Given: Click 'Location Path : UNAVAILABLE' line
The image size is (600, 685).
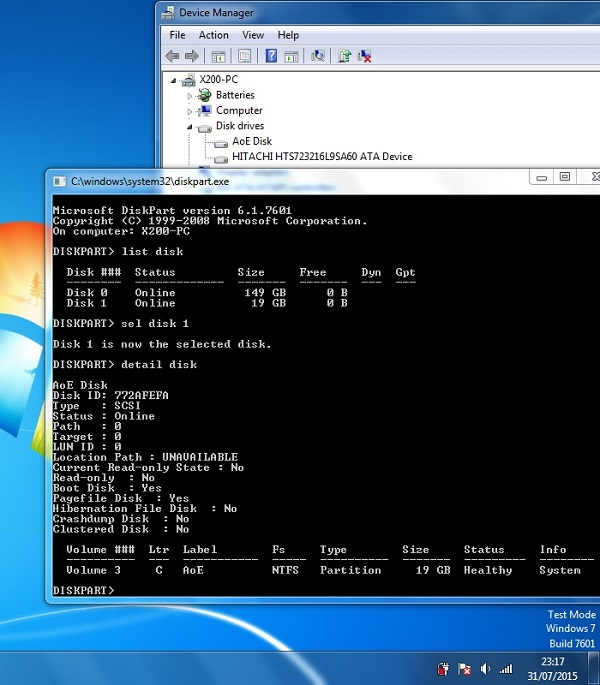Looking at the screenshot, I should coord(145,457).
